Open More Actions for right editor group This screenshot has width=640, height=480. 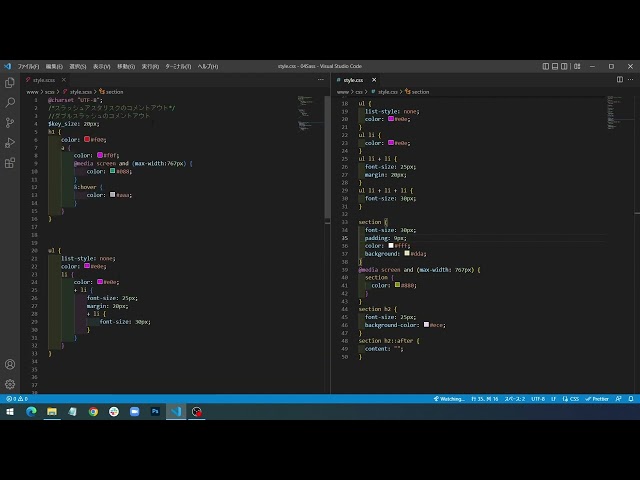(x=631, y=80)
